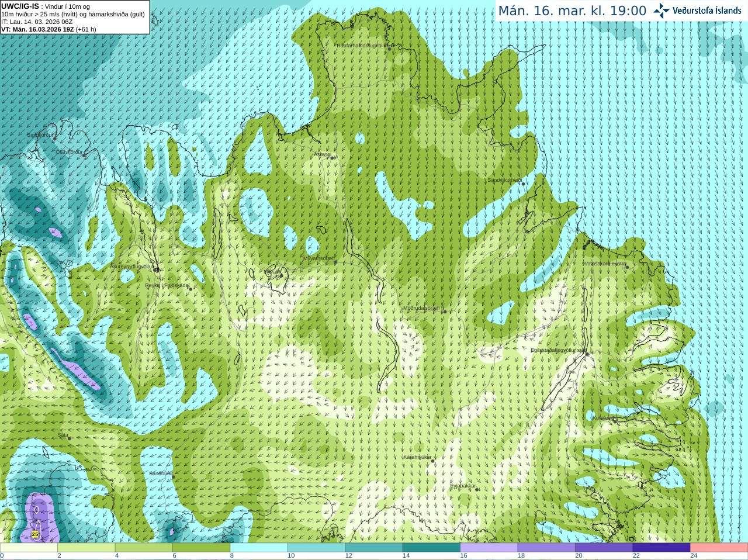Click the 0–2 m/s pale legend swatch
Screen dimensions: 748x560
tap(29, 548)
